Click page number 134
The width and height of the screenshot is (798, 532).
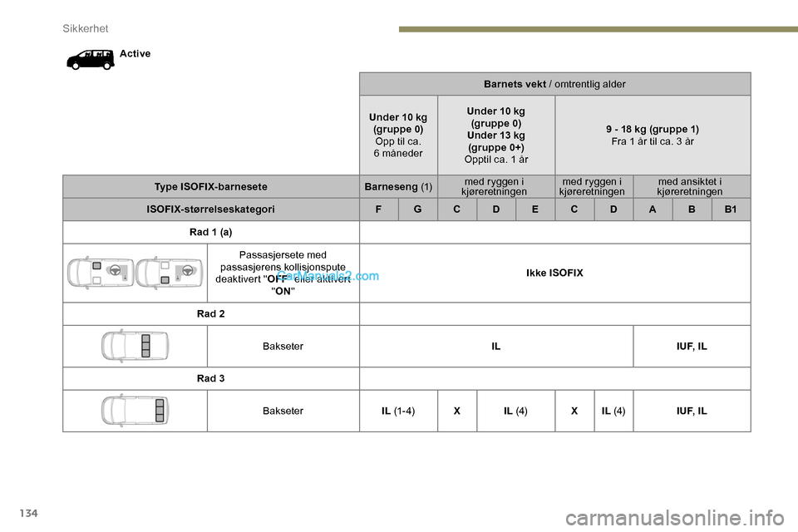pyautogui.click(x=29, y=513)
